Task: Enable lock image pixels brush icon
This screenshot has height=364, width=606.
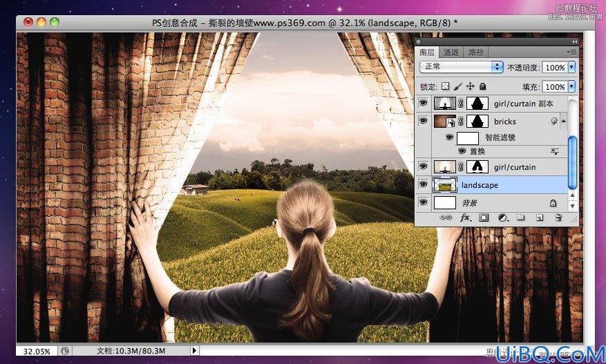Action: point(457,86)
